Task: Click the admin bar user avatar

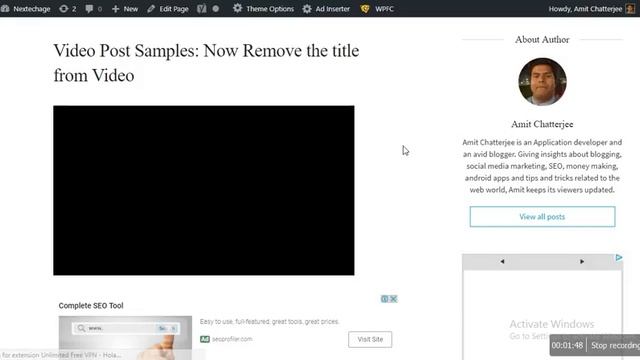Action: (631, 9)
